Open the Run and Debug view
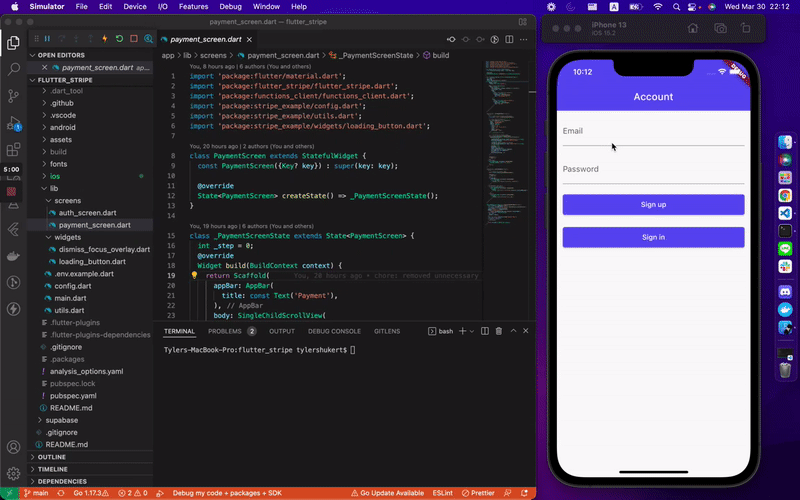 coord(13,123)
